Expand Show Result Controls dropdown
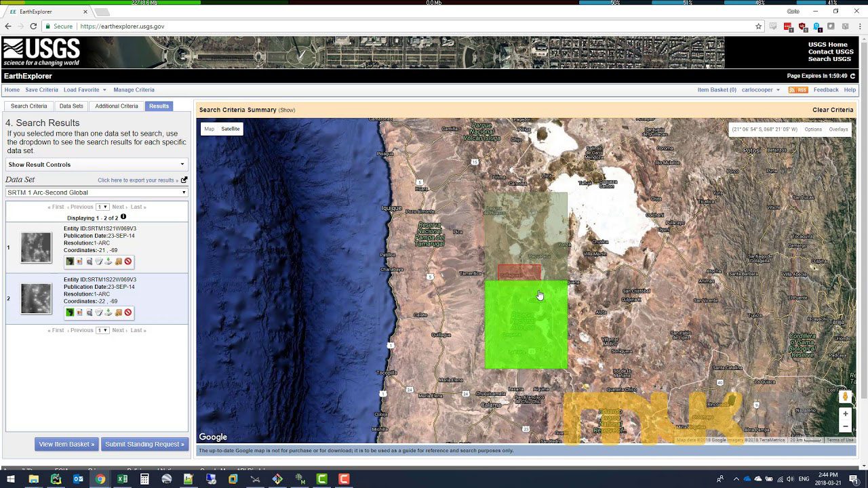868x488 pixels. click(x=96, y=165)
